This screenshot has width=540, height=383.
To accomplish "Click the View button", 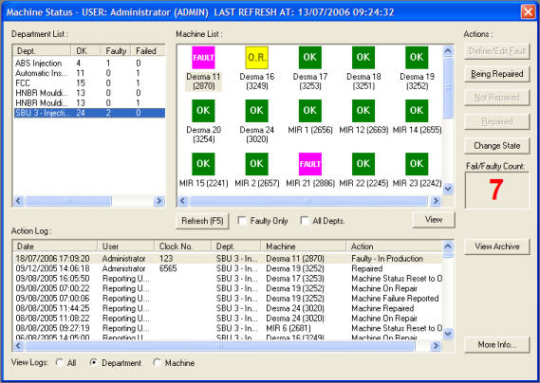I will pos(434,219).
